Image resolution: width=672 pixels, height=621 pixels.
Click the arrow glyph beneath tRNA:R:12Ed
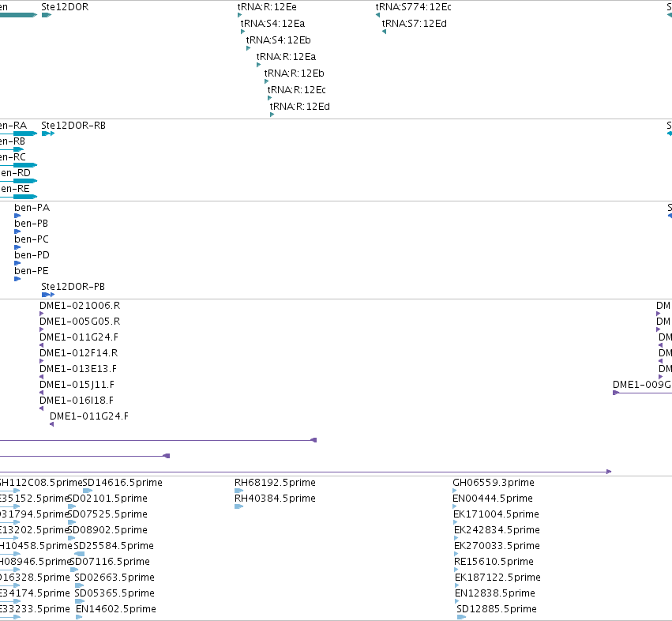[x=272, y=115]
